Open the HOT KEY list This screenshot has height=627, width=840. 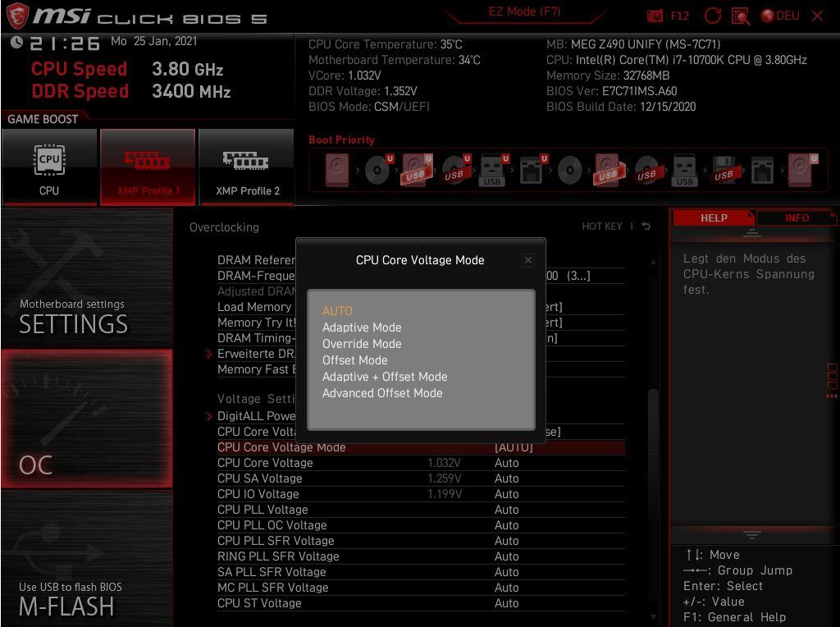(602, 227)
